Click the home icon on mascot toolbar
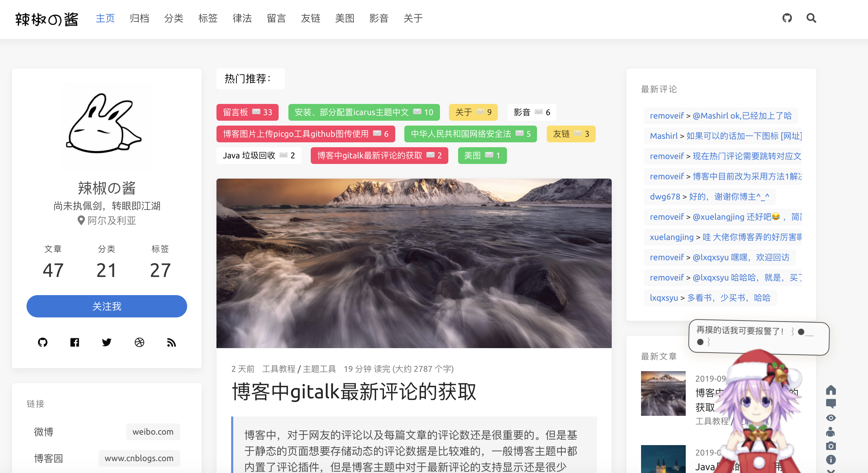 pos(831,390)
